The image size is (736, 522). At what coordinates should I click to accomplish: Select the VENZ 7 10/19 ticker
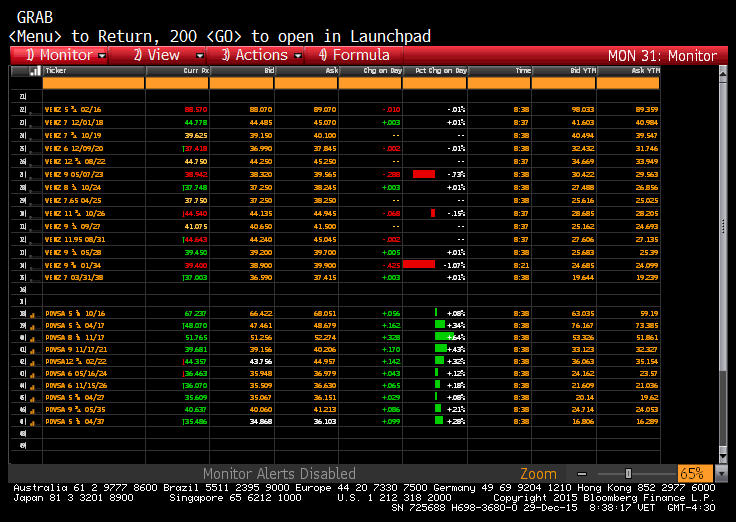coord(73,136)
